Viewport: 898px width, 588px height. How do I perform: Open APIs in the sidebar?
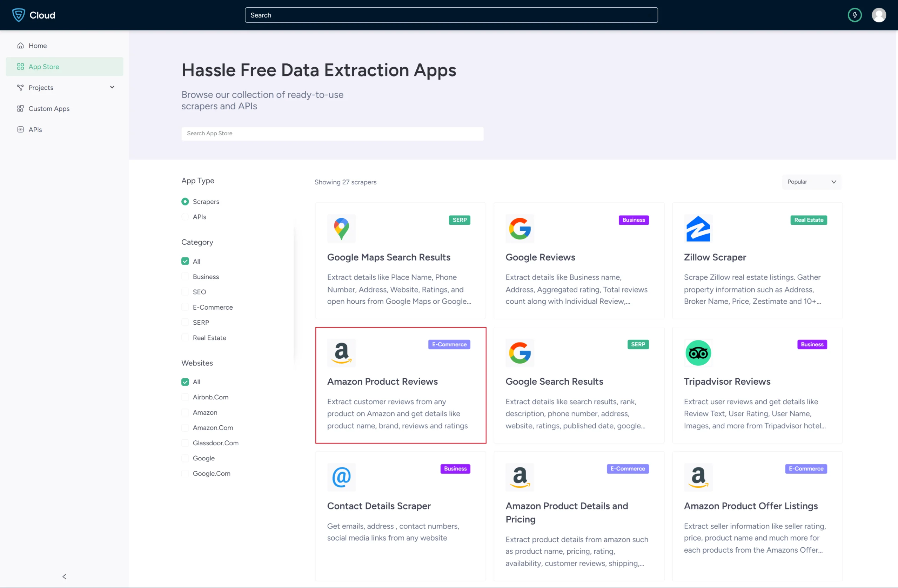click(x=65, y=129)
